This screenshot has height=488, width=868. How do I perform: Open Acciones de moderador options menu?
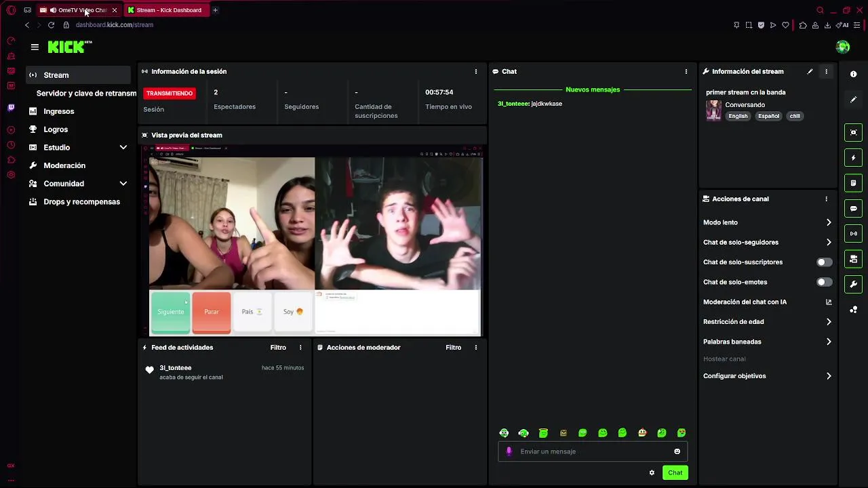(x=475, y=348)
